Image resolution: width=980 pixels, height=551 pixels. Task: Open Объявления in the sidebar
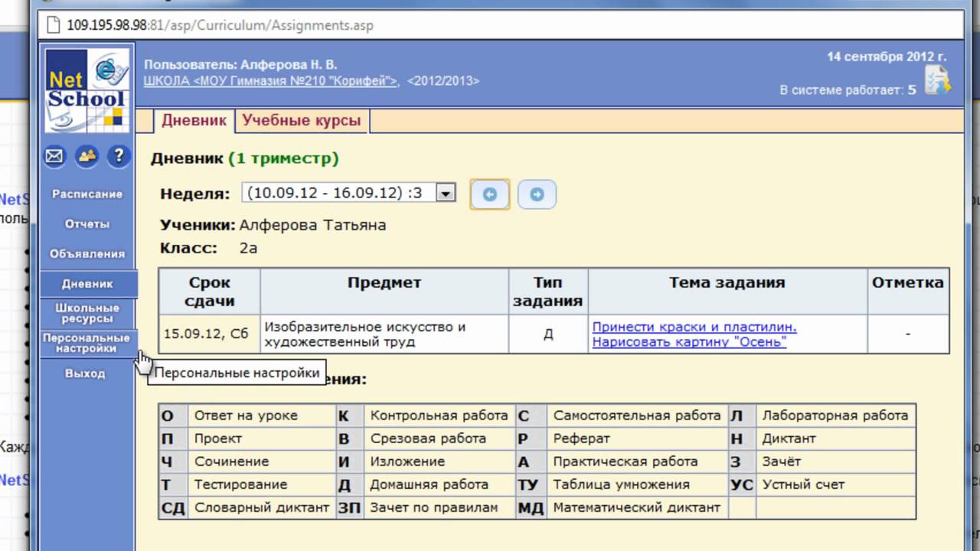87,253
